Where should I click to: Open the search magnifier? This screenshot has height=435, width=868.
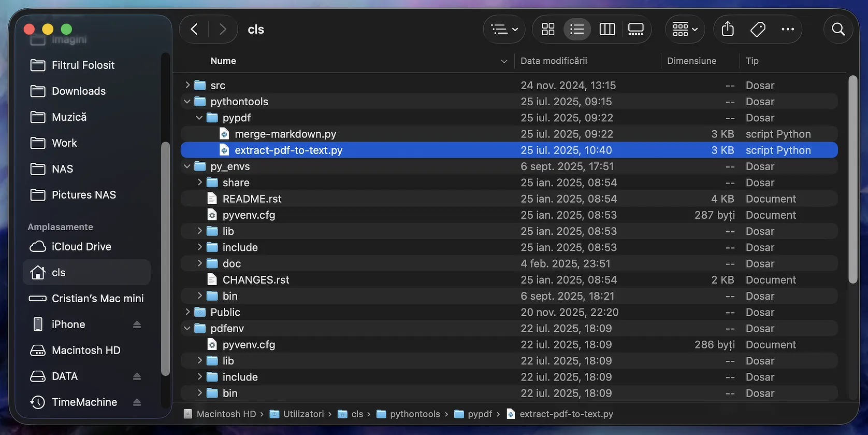point(838,30)
